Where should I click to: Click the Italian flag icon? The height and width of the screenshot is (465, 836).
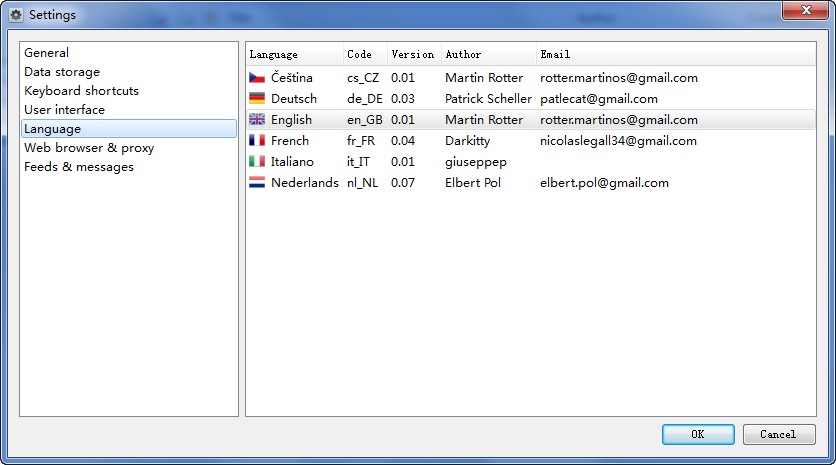(x=257, y=162)
